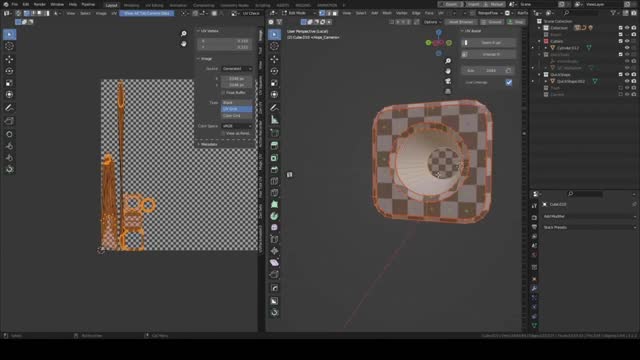Select the Select Box tool in the UV editor toolbar

tap(9, 35)
